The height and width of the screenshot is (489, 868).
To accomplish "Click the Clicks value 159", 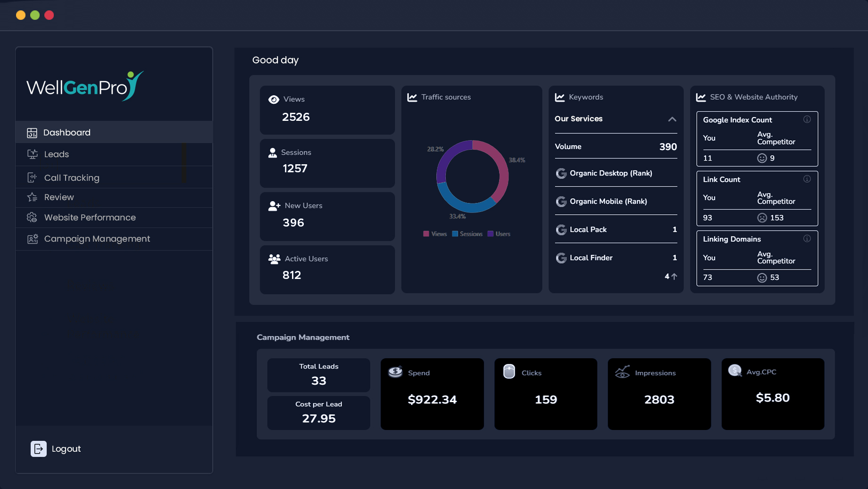I will click(x=546, y=400).
